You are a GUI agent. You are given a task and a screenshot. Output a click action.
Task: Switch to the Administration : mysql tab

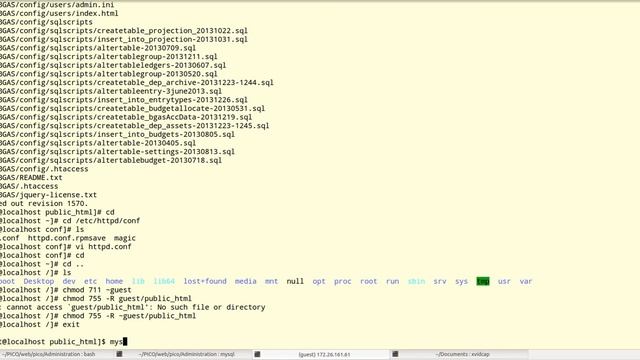[x=187, y=354]
